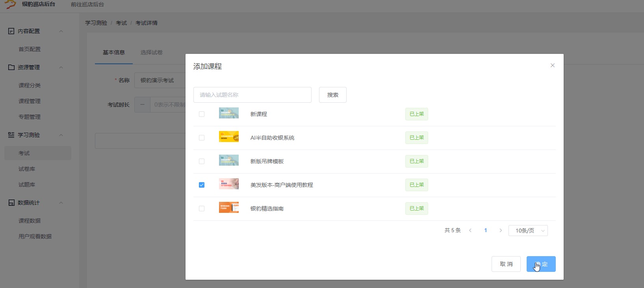Go to next page arrow in pagination
Viewport: 644px width, 288px height.
pyautogui.click(x=501, y=231)
